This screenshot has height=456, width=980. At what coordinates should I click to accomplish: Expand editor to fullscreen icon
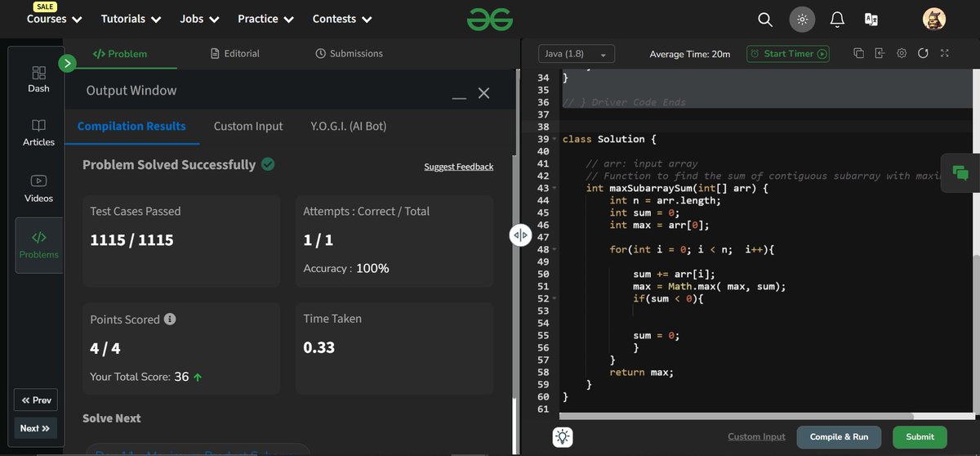(944, 53)
